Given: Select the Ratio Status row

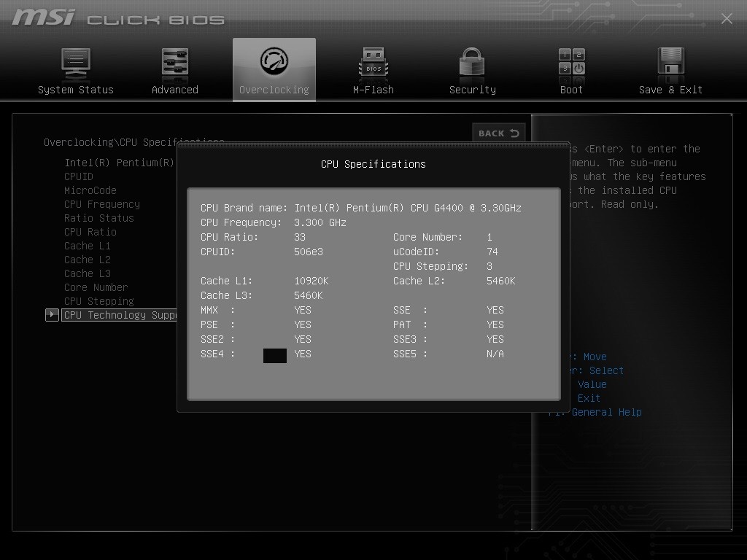Looking at the screenshot, I should (99, 217).
